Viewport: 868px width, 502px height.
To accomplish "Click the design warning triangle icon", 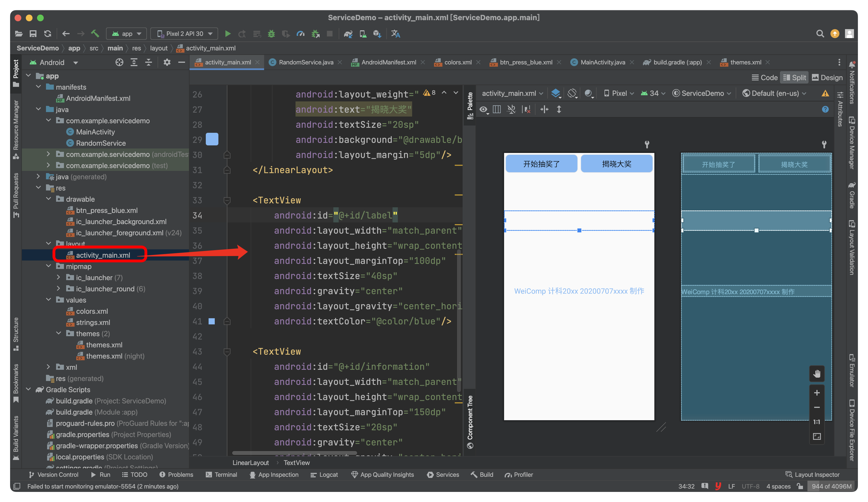I will coord(825,93).
